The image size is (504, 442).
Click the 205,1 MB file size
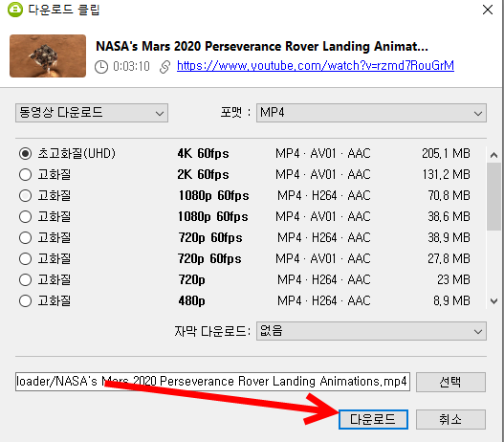[447, 154]
